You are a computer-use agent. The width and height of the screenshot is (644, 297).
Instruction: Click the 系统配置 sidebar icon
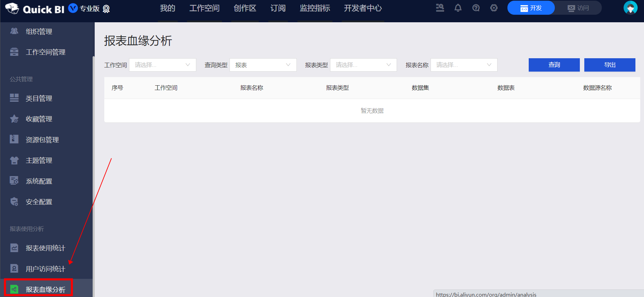[x=14, y=181]
